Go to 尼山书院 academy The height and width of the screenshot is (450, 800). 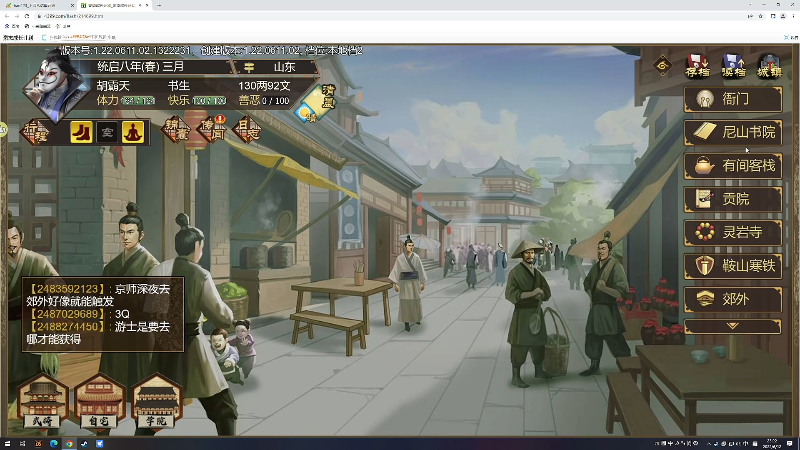click(x=733, y=132)
